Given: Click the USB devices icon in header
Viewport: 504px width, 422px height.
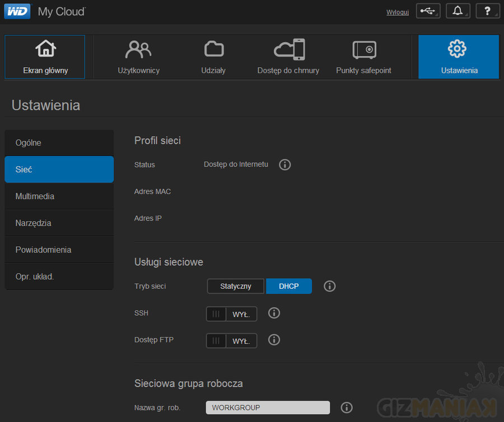Looking at the screenshot, I should [x=428, y=11].
